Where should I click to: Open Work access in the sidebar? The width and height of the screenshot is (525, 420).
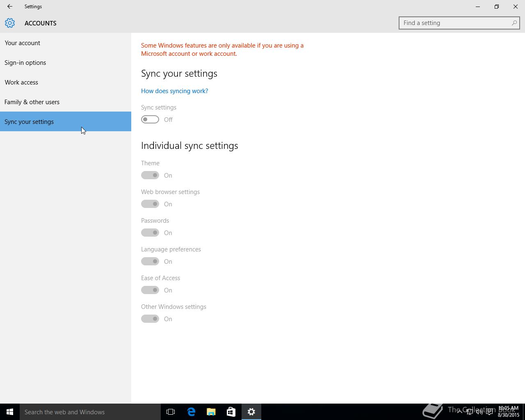point(66,82)
